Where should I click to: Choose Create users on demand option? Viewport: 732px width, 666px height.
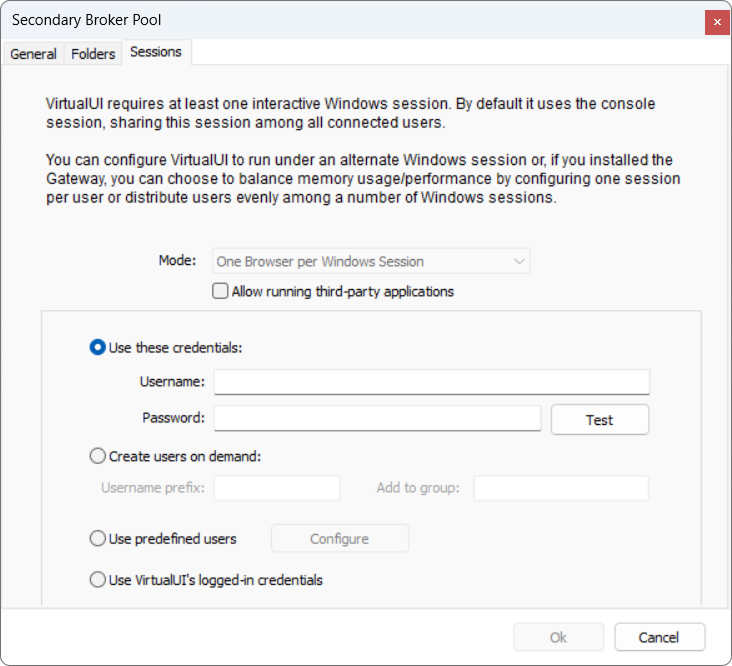pos(98,456)
